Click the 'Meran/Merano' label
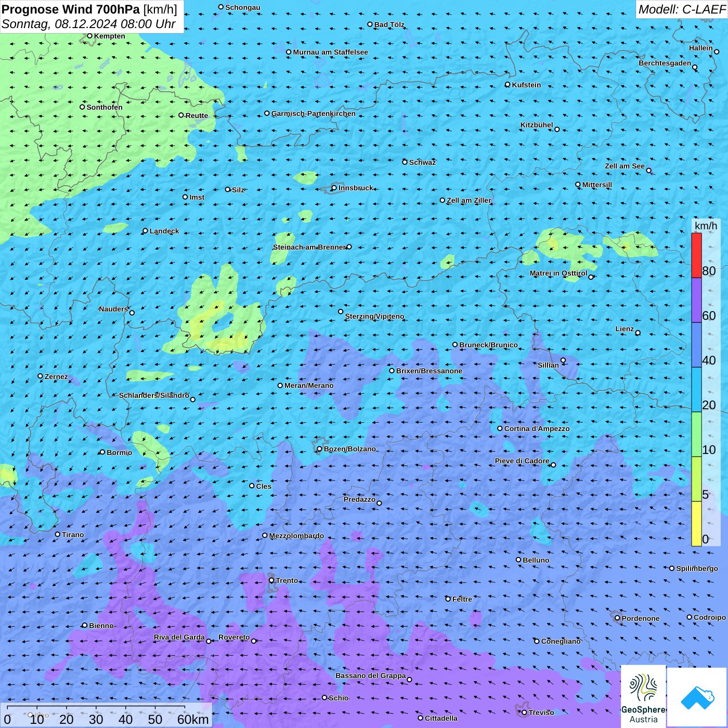728x728 pixels. (309, 385)
